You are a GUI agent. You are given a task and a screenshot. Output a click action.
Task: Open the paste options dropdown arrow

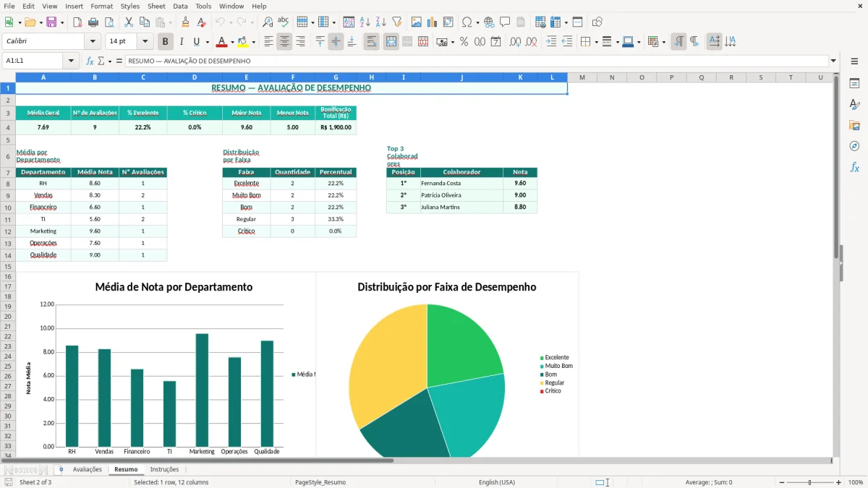point(170,22)
